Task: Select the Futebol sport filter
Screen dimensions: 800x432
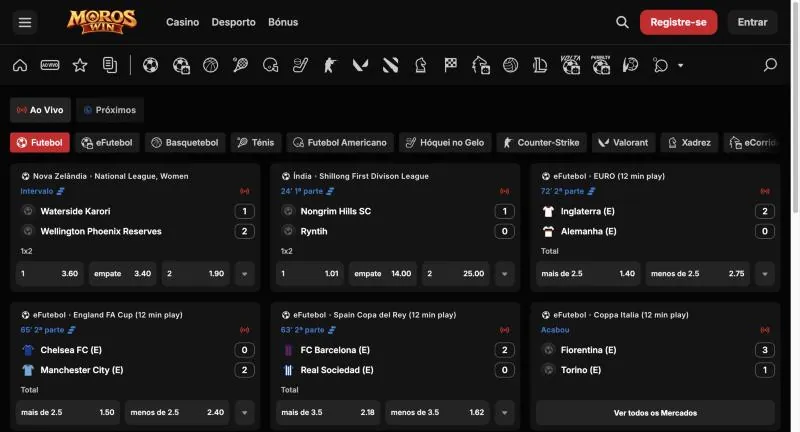Action: pyautogui.click(x=40, y=143)
